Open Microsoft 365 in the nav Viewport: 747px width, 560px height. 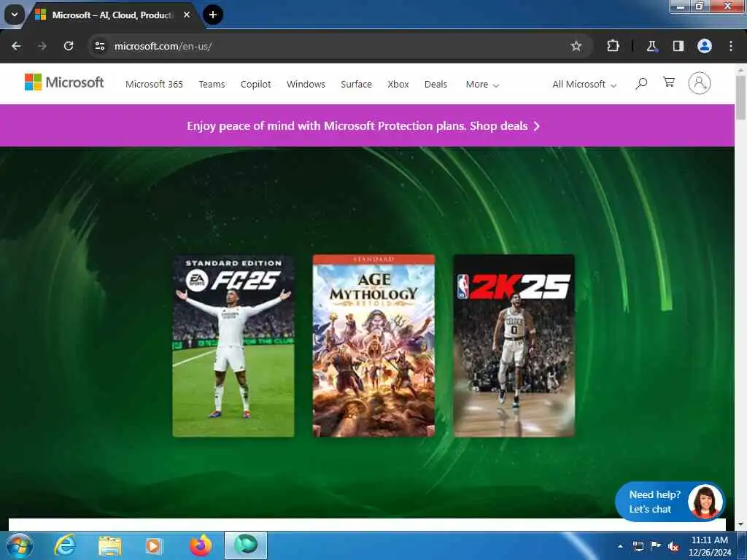click(154, 85)
